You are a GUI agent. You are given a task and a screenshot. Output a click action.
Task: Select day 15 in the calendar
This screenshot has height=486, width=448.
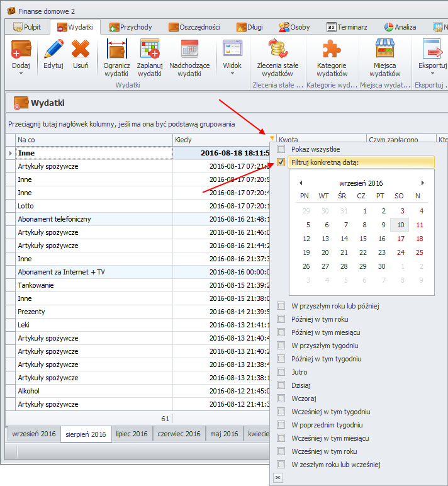(362, 239)
